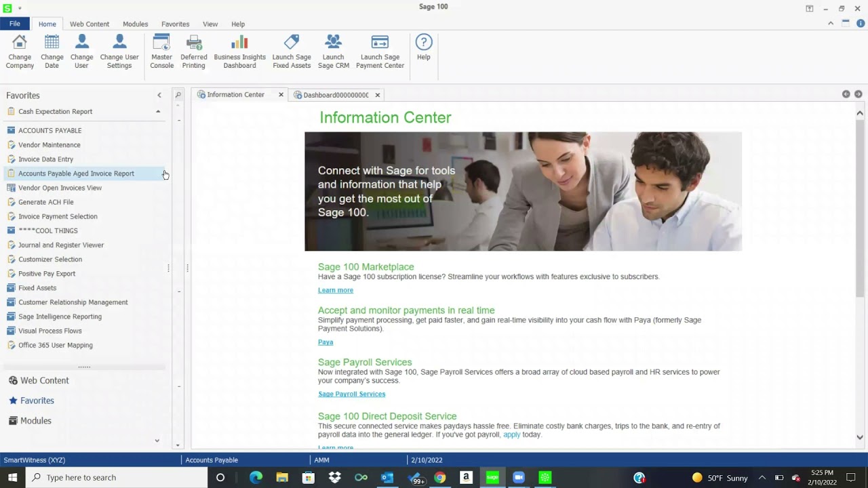Collapse the Cash Expectation Report group arrow

tap(158, 111)
